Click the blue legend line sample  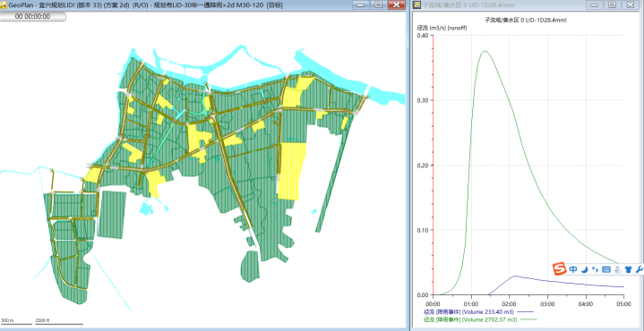[524, 312]
